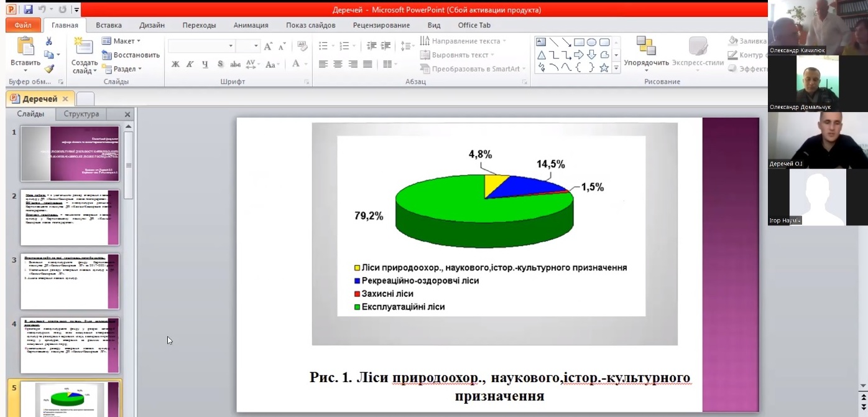Click the Увеличить размер шрифта icon
868x417 pixels.
(x=269, y=45)
